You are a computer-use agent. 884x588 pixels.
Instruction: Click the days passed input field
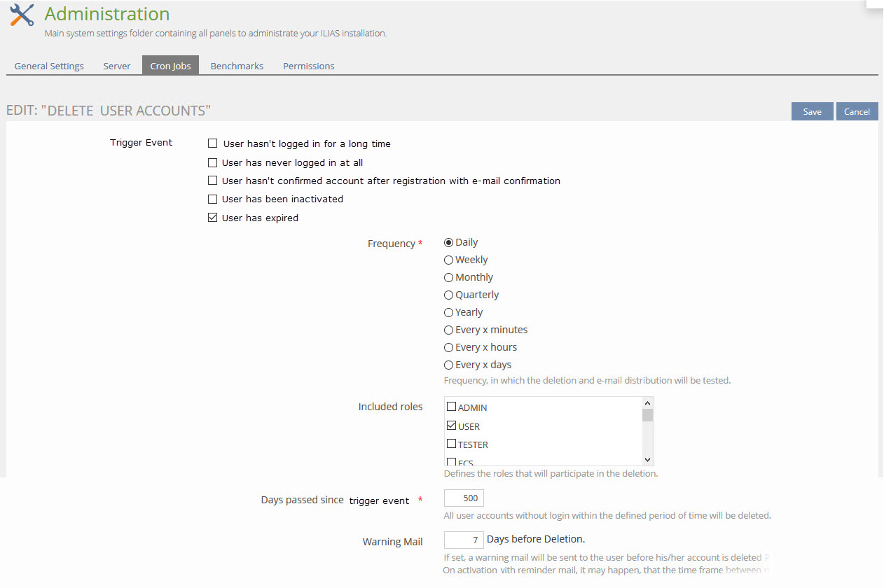coord(464,498)
